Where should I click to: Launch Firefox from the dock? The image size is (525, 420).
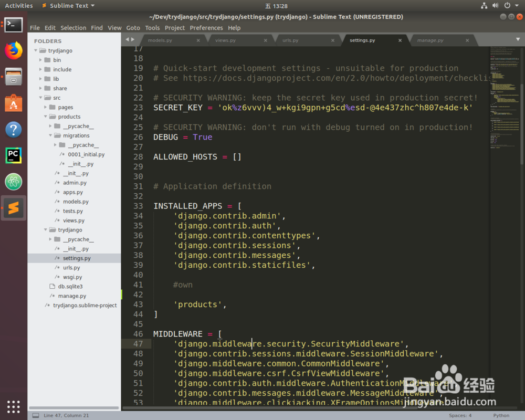14,50
